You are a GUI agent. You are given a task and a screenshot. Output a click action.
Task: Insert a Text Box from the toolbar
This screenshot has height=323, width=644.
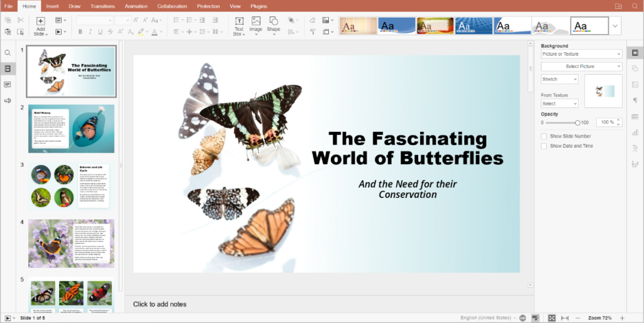pos(239,22)
